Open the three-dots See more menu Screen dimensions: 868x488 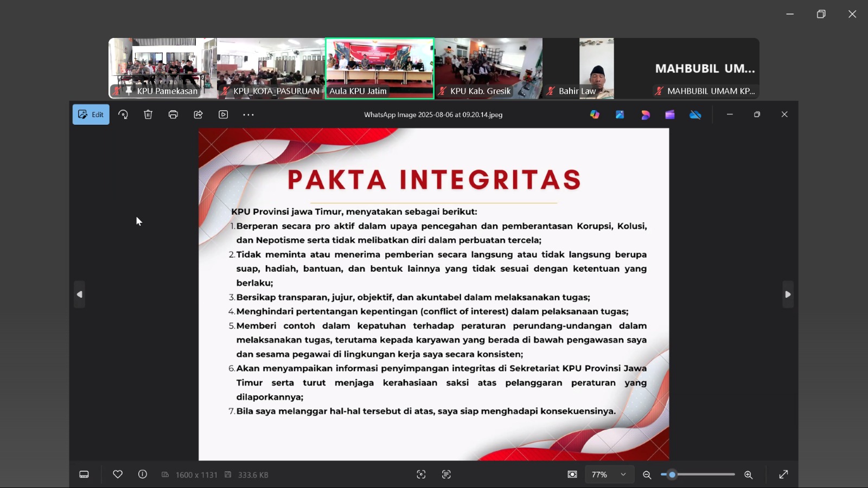248,114
